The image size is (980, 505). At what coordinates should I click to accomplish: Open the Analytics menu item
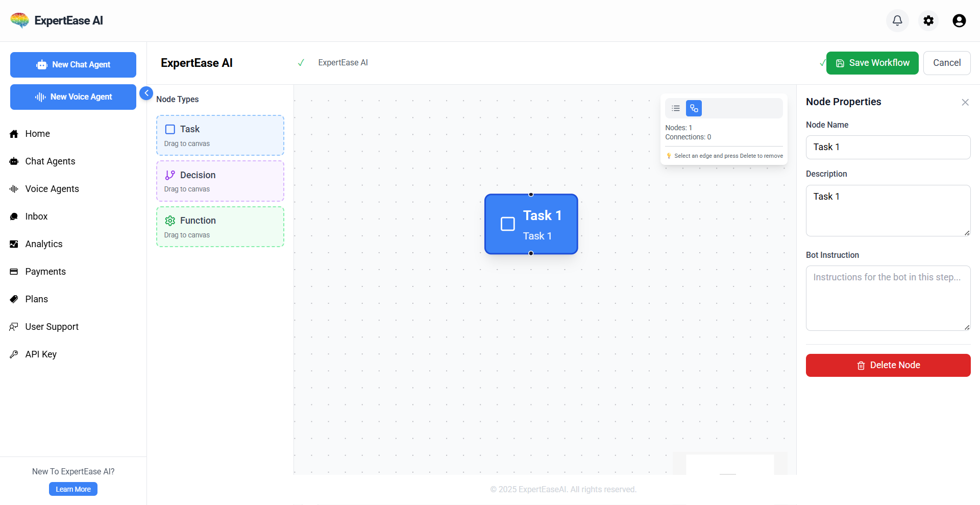(44, 244)
